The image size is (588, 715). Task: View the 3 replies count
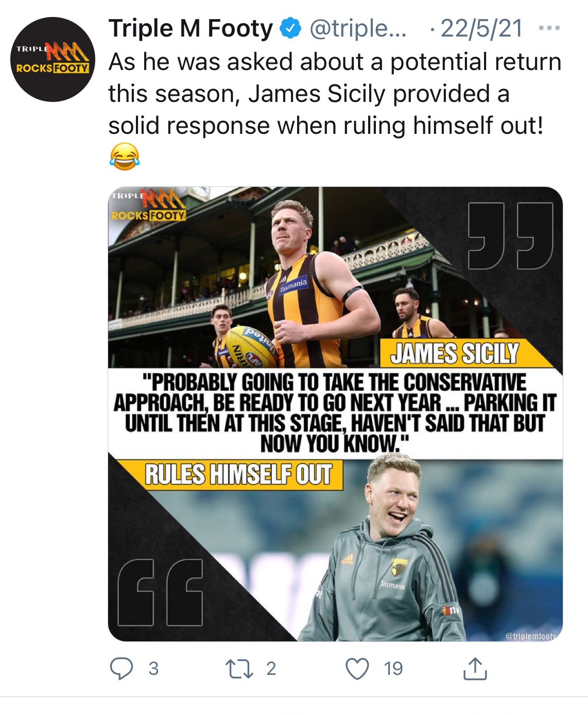pos(153,669)
